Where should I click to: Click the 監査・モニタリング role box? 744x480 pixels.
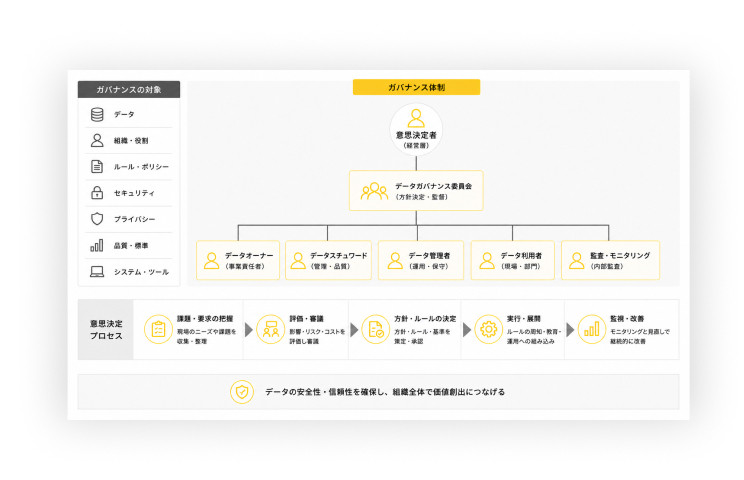[x=610, y=260]
